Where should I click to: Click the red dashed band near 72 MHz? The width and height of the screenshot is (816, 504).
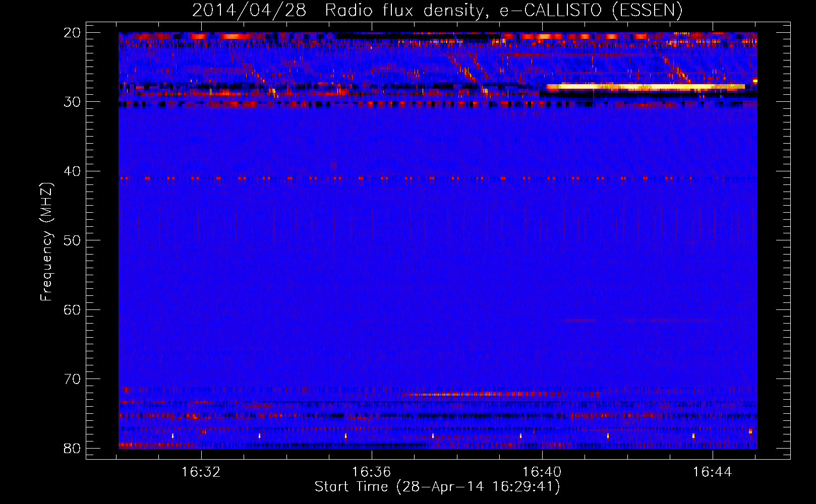point(504,394)
